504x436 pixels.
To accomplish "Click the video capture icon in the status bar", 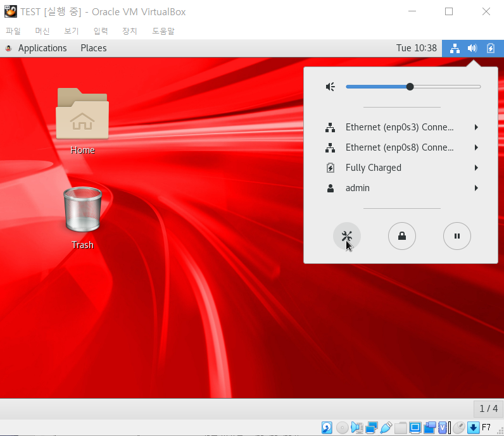I will pyautogui.click(x=430, y=428).
